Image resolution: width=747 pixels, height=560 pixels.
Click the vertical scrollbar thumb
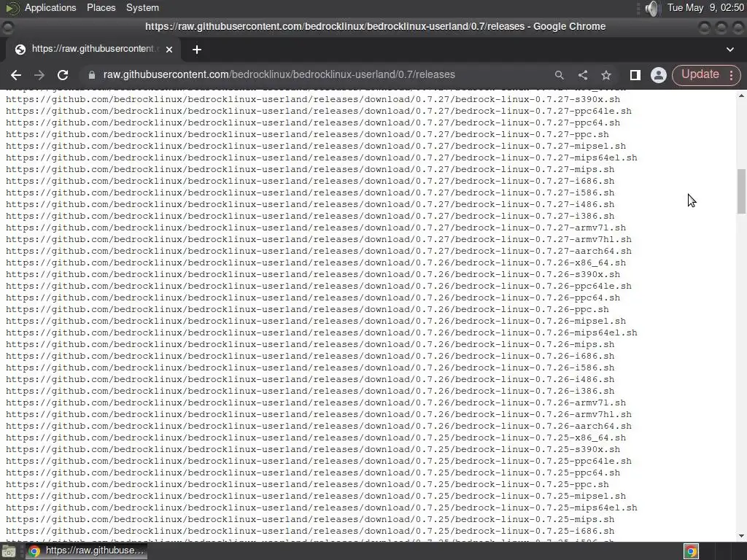pyautogui.click(x=741, y=192)
